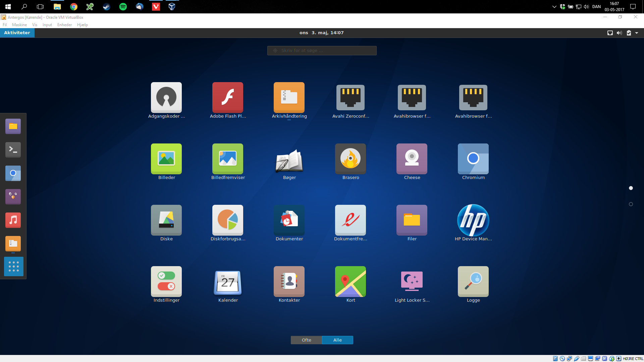Open Windows Start menu

8,7
